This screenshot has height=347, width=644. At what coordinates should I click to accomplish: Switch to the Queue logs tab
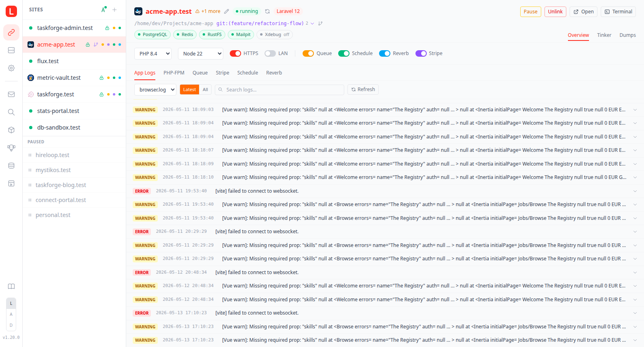pos(200,73)
